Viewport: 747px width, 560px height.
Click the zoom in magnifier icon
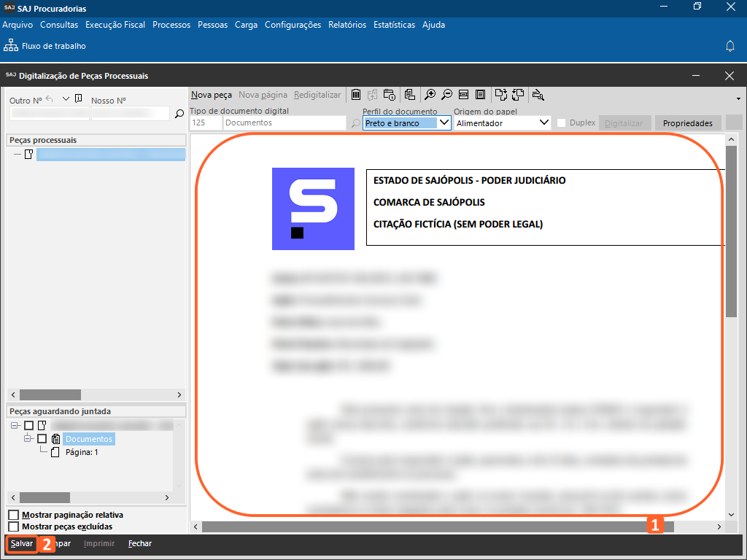pos(430,94)
